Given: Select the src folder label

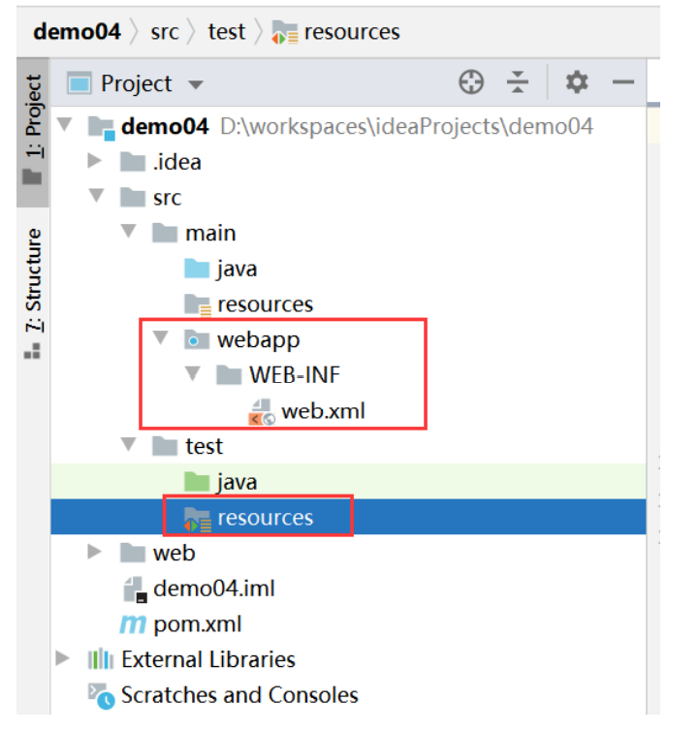Looking at the screenshot, I should (x=167, y=198).
